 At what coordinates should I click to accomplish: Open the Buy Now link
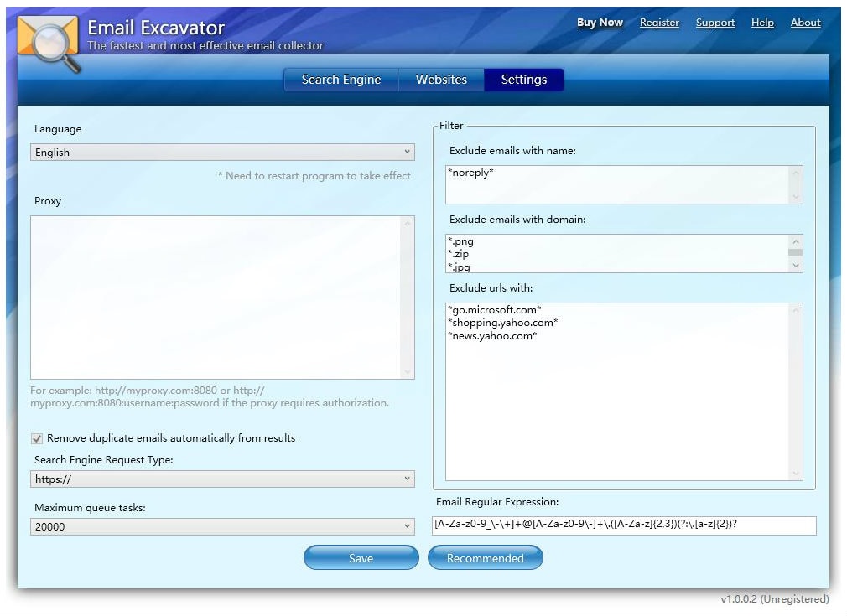pyautogui.click(x=600, y=23)
